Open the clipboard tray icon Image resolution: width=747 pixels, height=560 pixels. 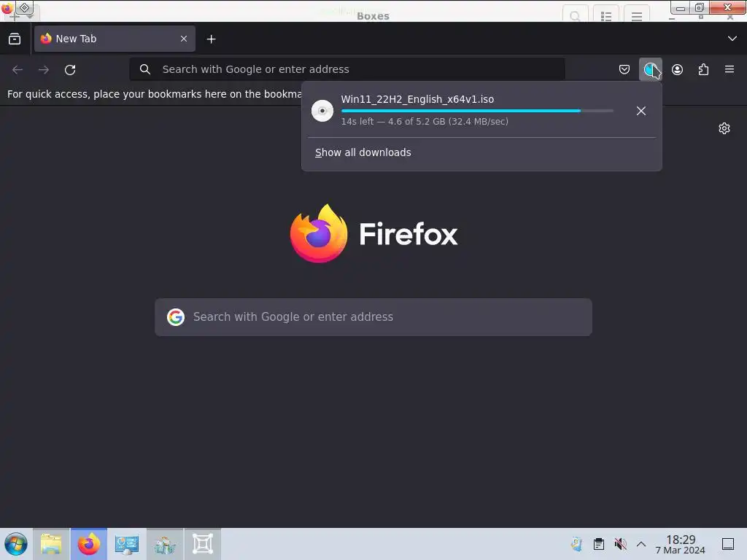coord(599,544)
